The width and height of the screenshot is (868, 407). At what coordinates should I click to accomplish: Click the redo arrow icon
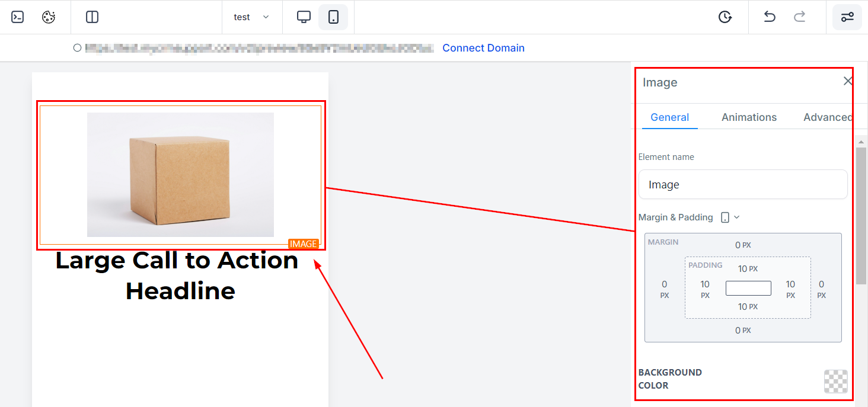800,17
